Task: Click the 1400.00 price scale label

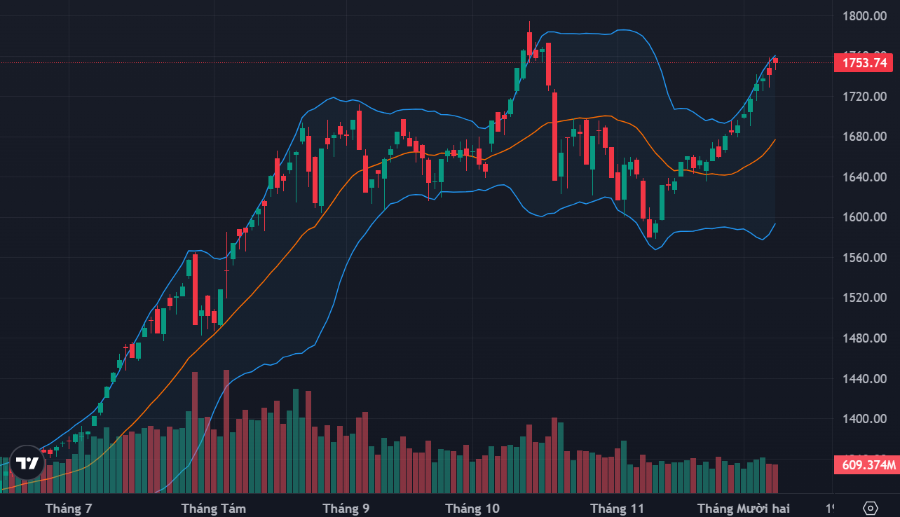Action: pos(865,419)
